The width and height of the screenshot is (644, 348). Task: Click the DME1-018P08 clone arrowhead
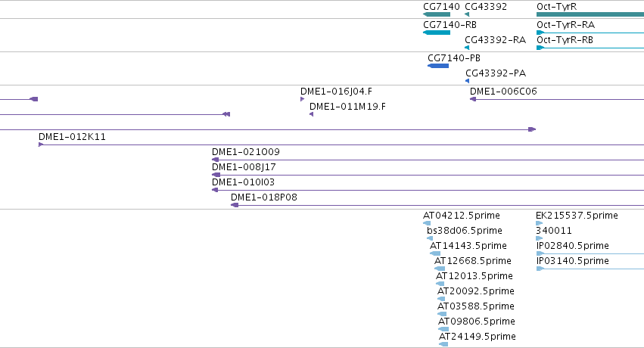tap(235, 205)
